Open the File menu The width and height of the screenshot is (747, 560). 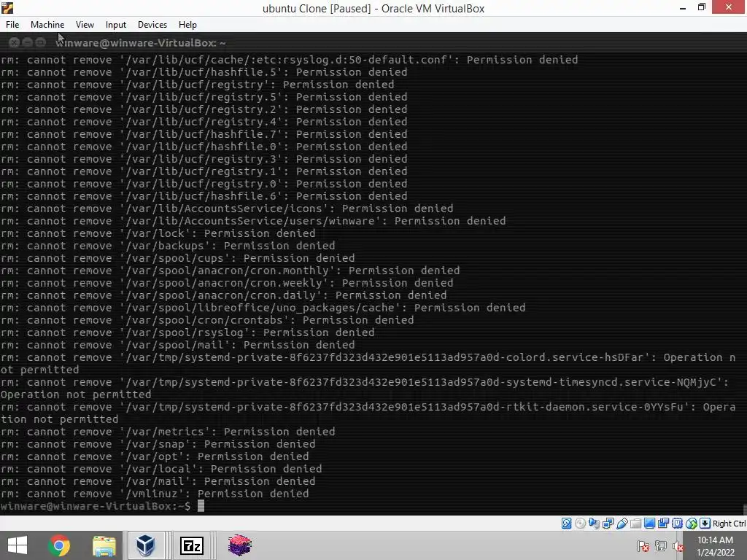tap(12, 25)
